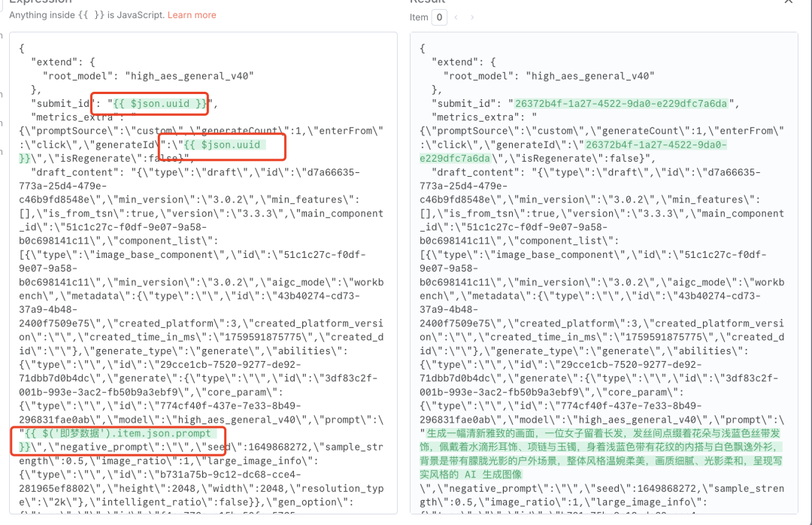Click the metrics_extra key in Expression editor
Image resolution: width=812 pixels, height=525 pixels.
(74, 117)
